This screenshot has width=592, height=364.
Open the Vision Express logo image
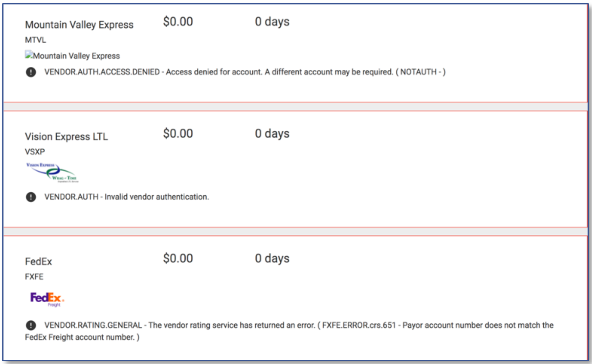pyautogui.click(x=52, y=173)
